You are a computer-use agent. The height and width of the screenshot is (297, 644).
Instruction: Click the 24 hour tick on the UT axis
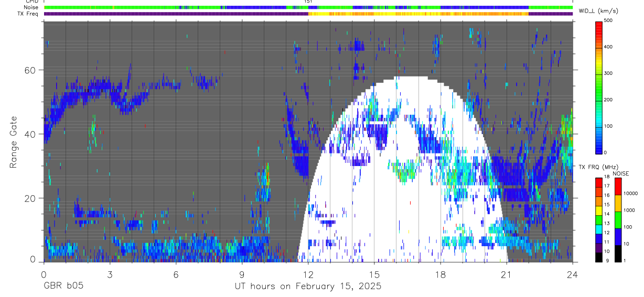coord(573,274)
